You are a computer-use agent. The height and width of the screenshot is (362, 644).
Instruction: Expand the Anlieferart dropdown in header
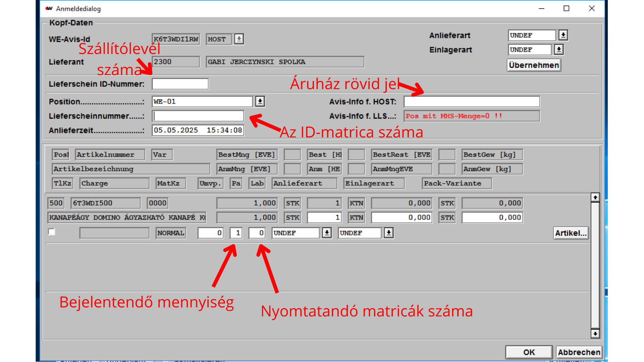[x=563, y=35]
